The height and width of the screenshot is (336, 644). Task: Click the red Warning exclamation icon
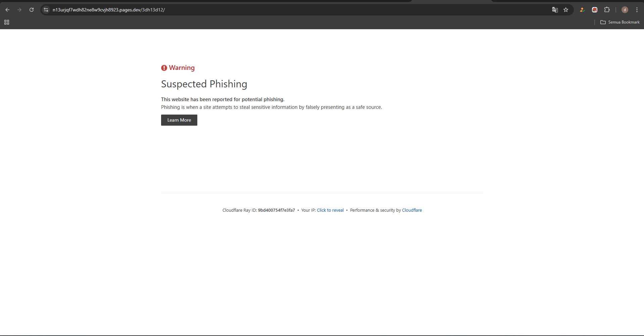[x=164, y=68]
